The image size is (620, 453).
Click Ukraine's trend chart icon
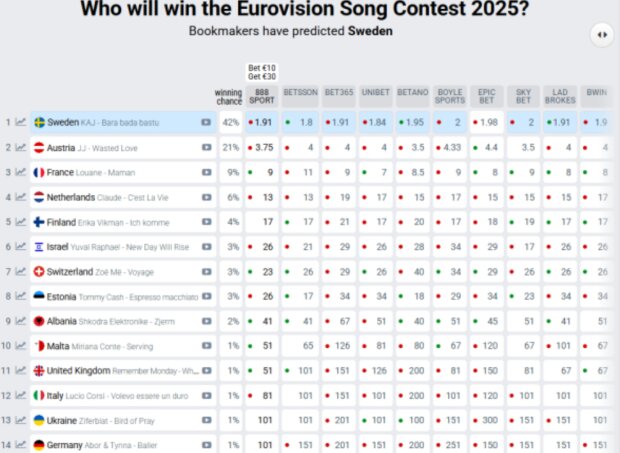[21, 420]
